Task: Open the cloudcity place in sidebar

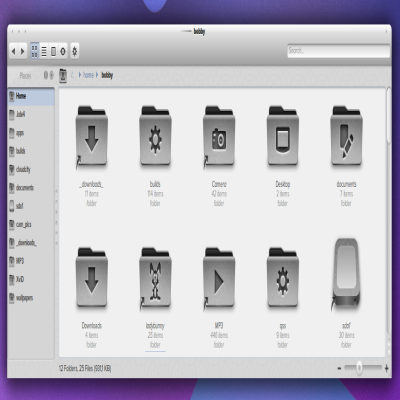Action: coord(31,169)
